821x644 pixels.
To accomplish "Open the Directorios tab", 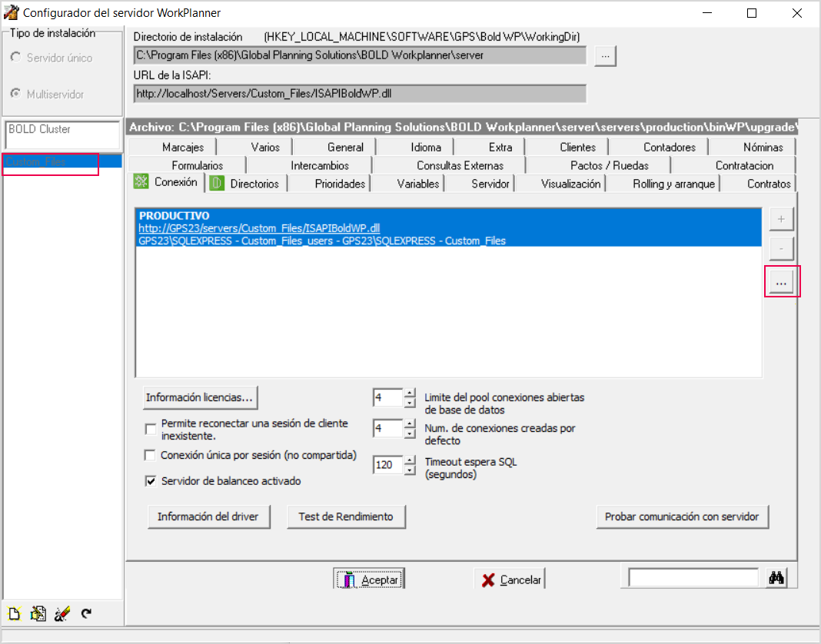I will click(247, 183).
